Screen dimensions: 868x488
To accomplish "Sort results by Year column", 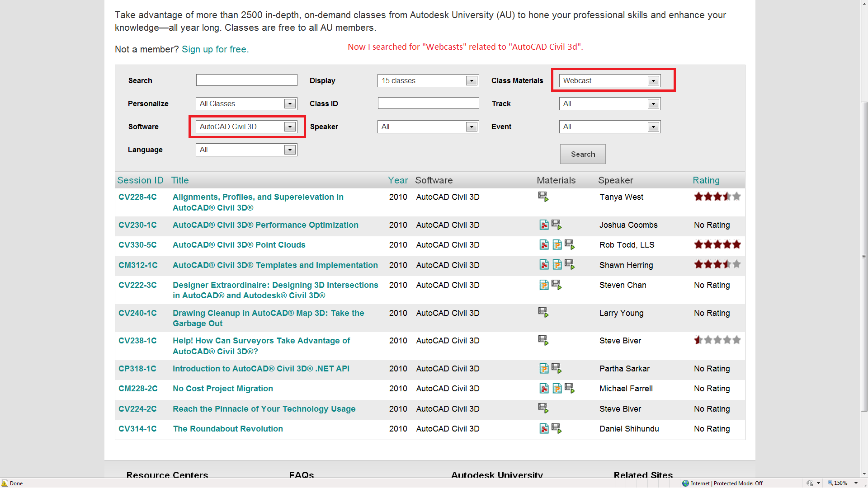I will click(398, 180).
